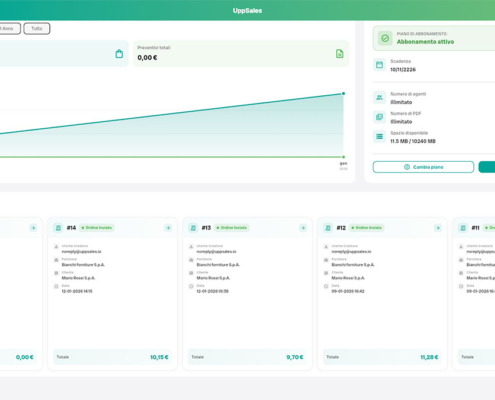Click the clock icon in order #13 card
Image resolution: width=495 pixels, height=400 pixels.
(191, 286)
